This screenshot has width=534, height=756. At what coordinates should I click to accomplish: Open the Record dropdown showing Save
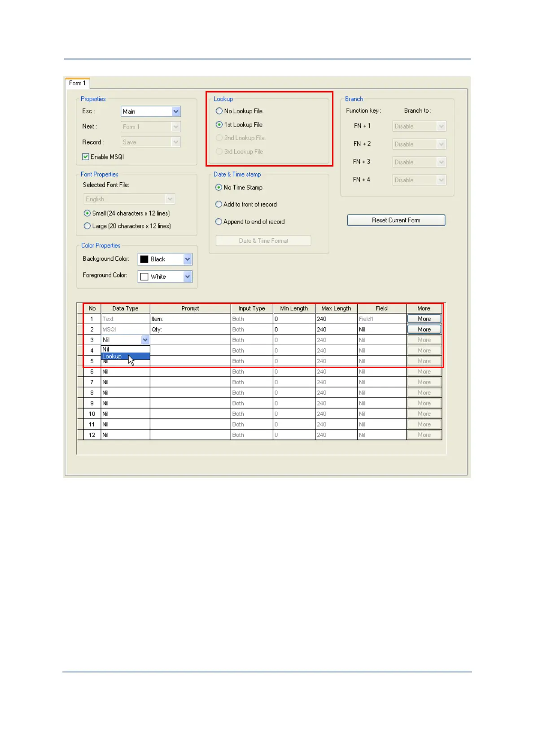click(x=151, y=142)
